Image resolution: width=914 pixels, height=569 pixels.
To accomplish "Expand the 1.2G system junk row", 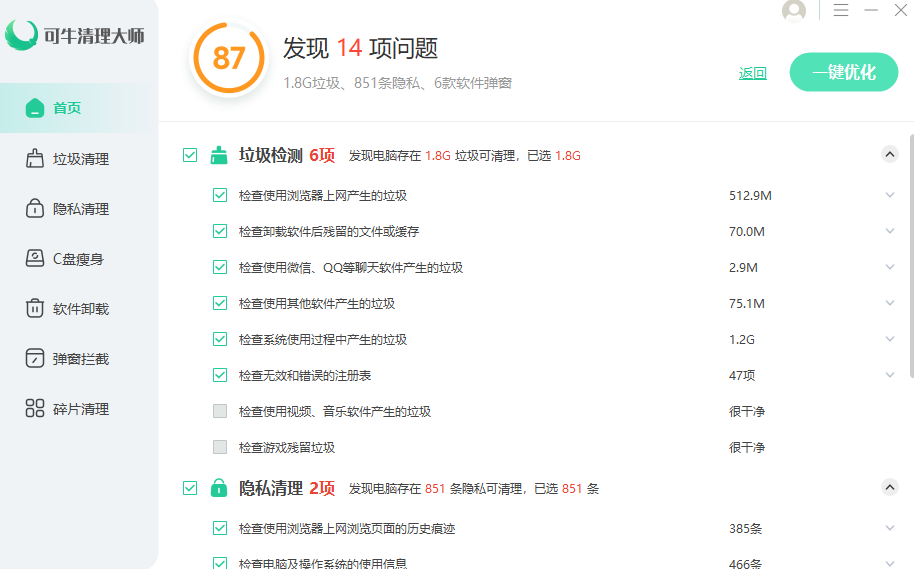I will click(890, 340).
